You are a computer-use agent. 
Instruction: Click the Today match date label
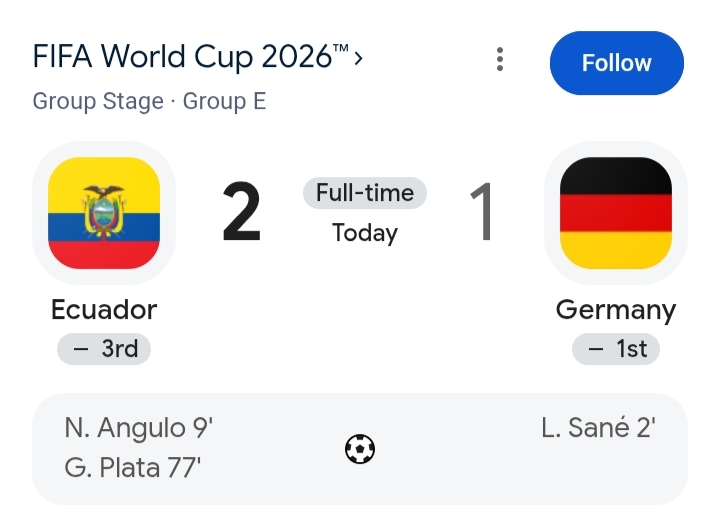365,233
